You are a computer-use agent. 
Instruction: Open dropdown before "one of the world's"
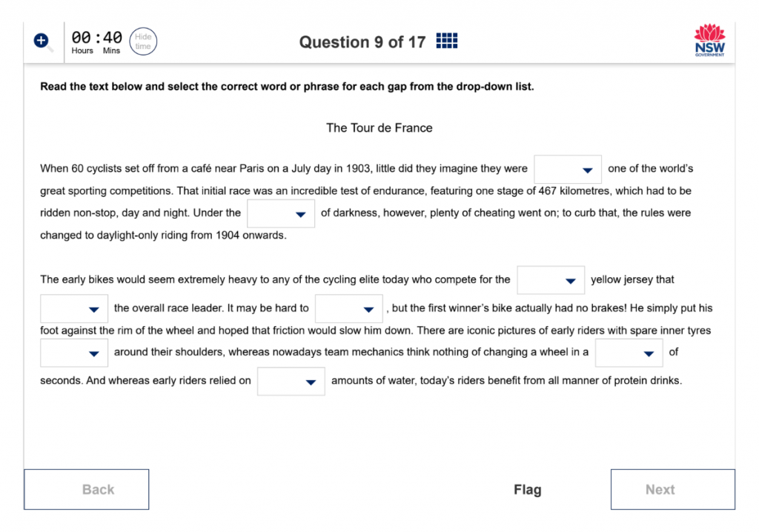pyautogui.click(x=568, y=169)
